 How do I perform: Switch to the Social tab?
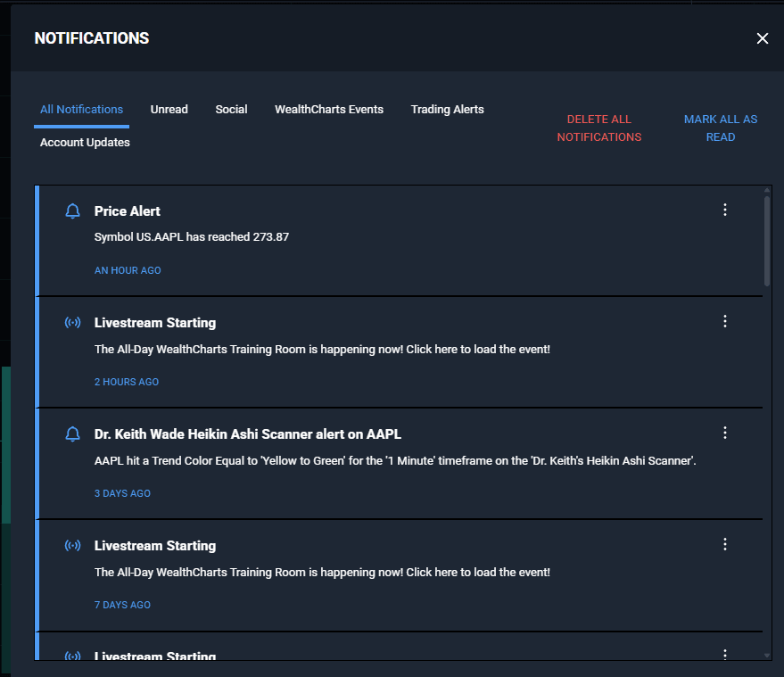click(231, 110)
